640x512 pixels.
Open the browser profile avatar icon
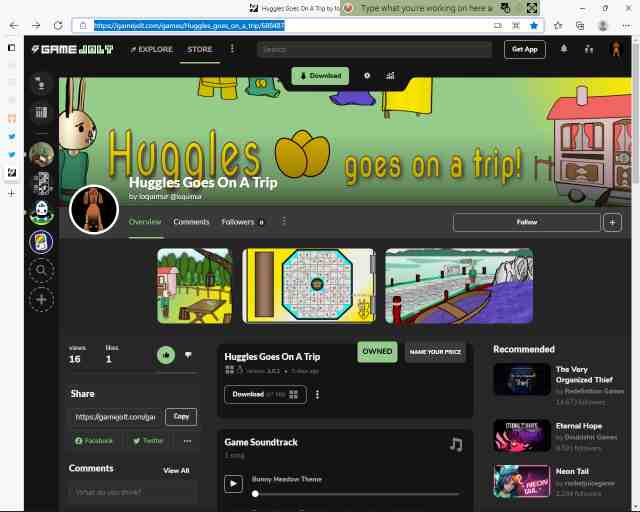(603, 26)
